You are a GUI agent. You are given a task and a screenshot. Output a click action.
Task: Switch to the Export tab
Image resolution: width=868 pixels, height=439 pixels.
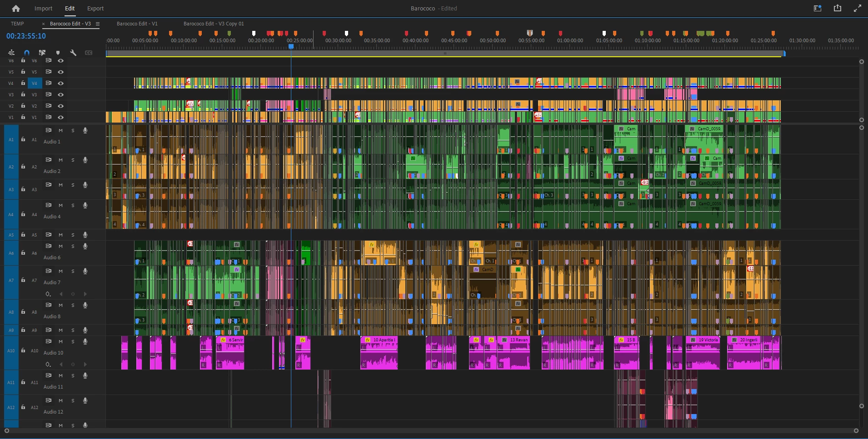pyautogui.click(x=95, y=8)
